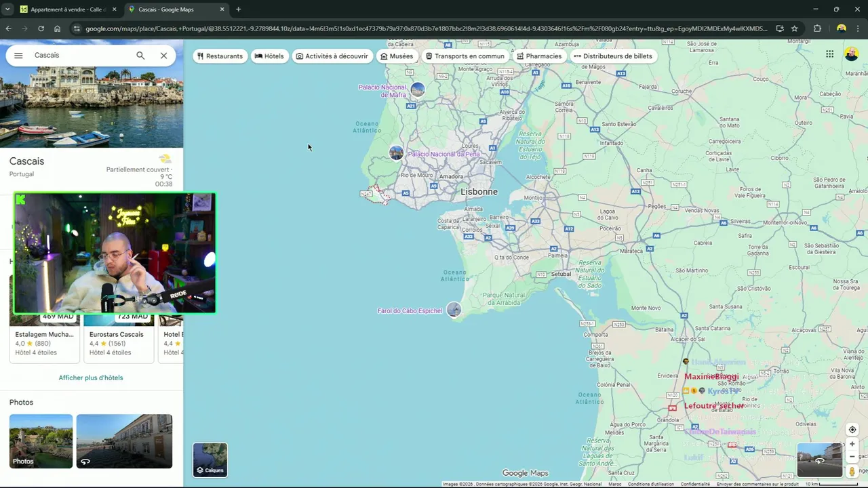Click the address bar URL
Image resolution: width=868 pixels, height=488 pixels.
pyautogui.click(x=427, y=28)
